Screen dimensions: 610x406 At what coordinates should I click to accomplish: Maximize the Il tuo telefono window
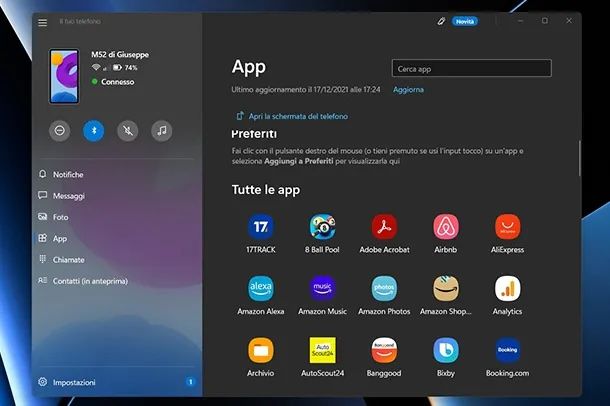tap(545, 21)
